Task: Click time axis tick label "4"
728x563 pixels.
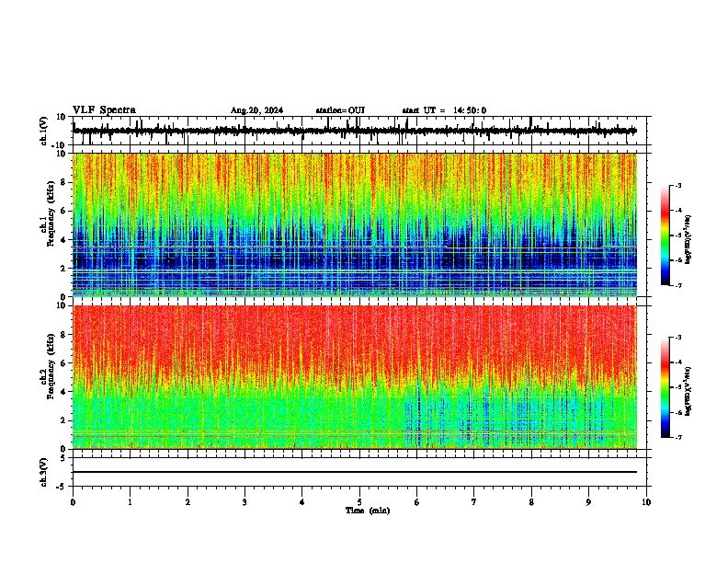Action: coord(302,502)
